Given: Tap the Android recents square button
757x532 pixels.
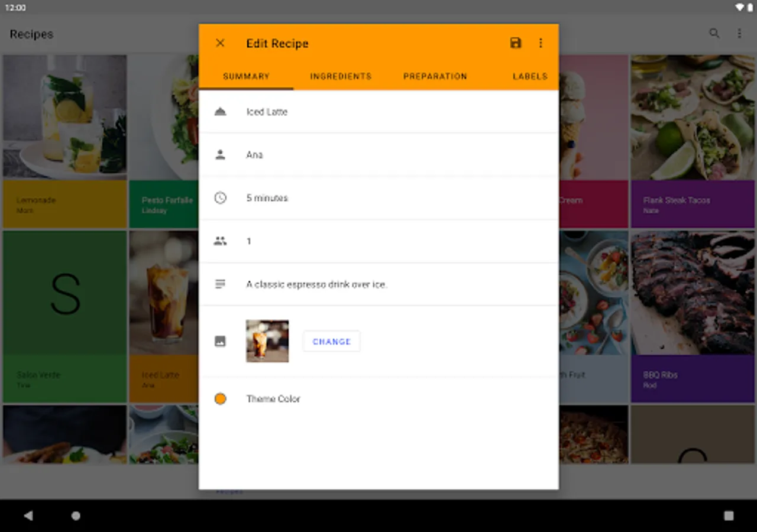Looking at the screenshot, I should click(x=729, y=515).
